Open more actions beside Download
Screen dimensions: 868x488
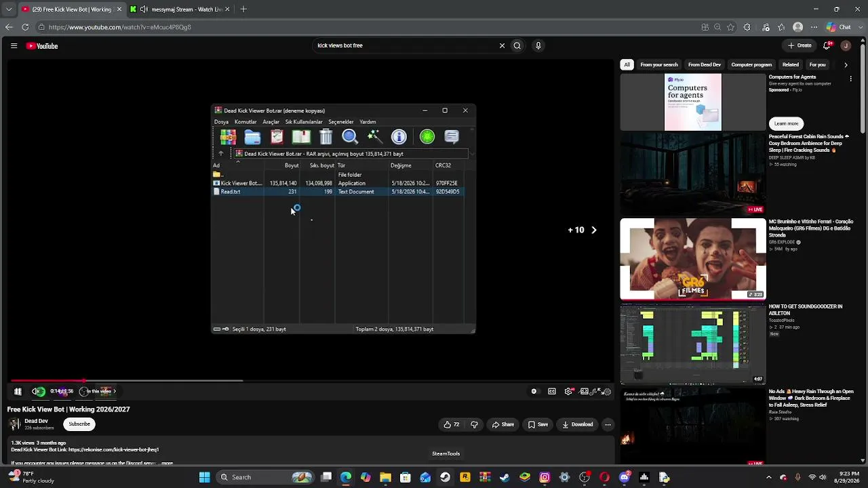coord(608,424)
